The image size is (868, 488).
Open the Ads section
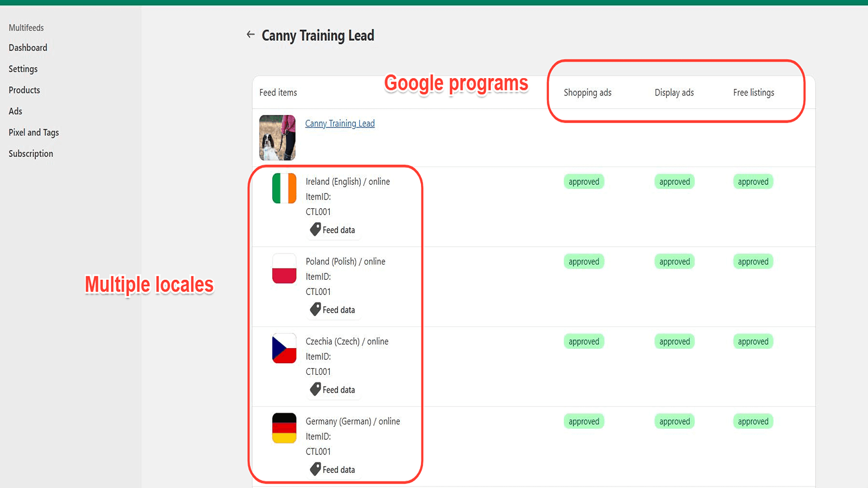click(15, 111)
